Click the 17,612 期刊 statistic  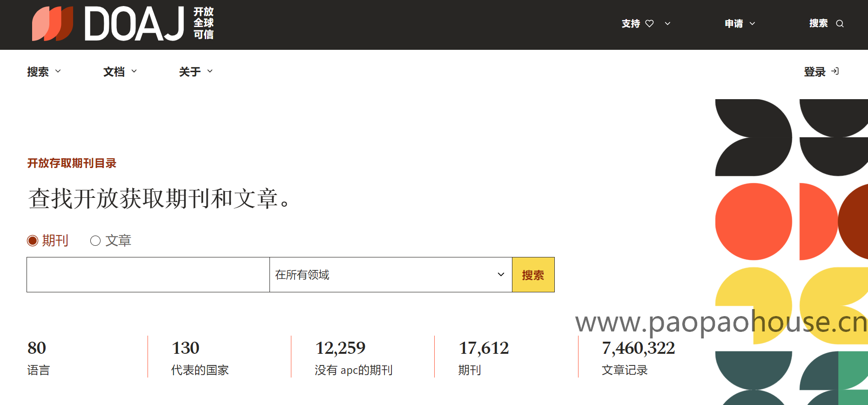tap(484, 358)
